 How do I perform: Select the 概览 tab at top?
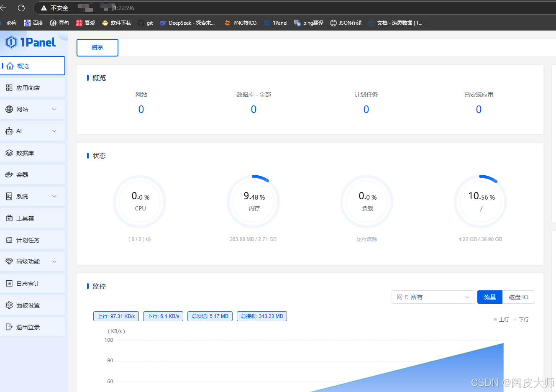pyautogui.click(x=97, y=48)
